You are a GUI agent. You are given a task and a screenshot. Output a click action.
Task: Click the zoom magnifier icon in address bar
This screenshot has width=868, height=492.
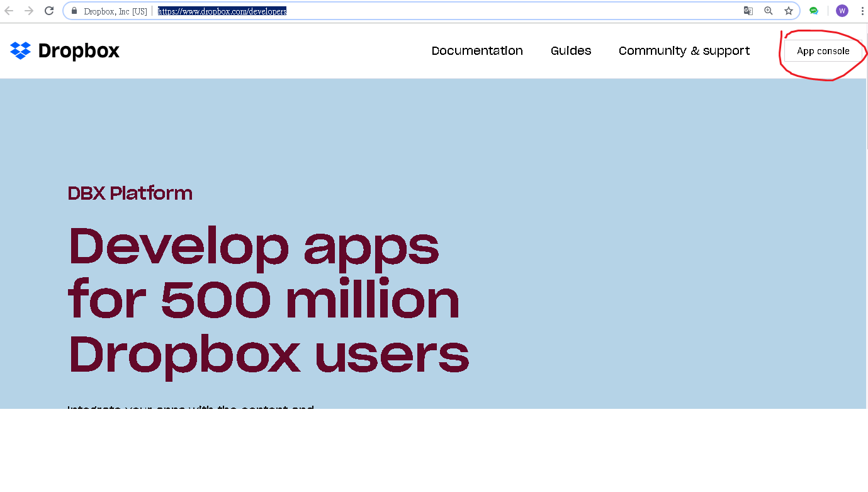[769, 11]
